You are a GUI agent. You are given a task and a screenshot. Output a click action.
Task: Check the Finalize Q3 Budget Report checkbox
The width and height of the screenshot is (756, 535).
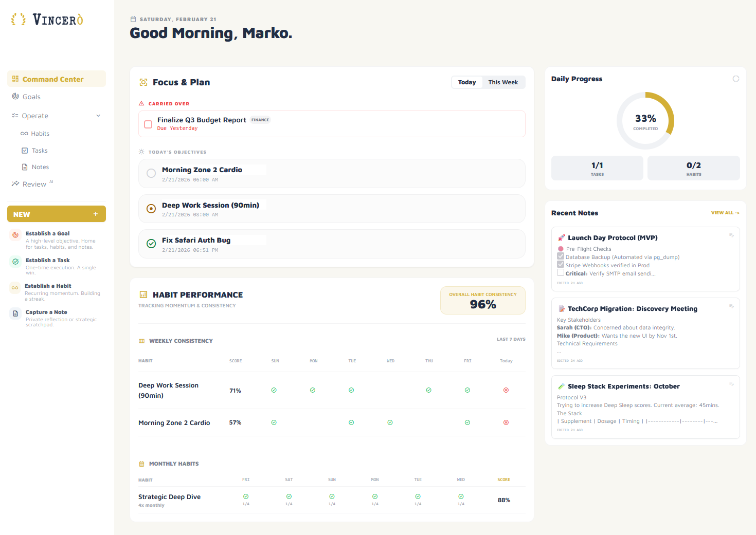point(148,124)
